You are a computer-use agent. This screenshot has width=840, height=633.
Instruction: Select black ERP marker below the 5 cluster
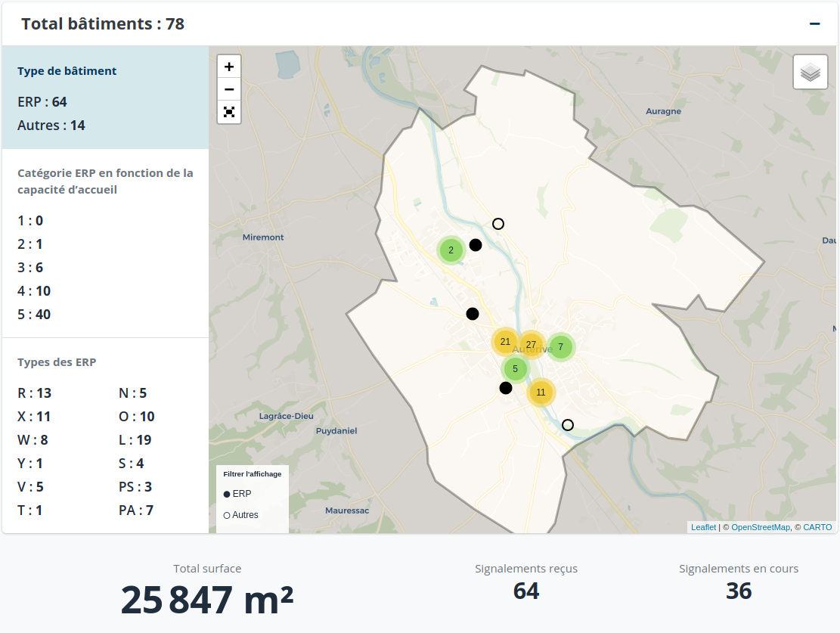pyautogui.click(x=505, y=388)
